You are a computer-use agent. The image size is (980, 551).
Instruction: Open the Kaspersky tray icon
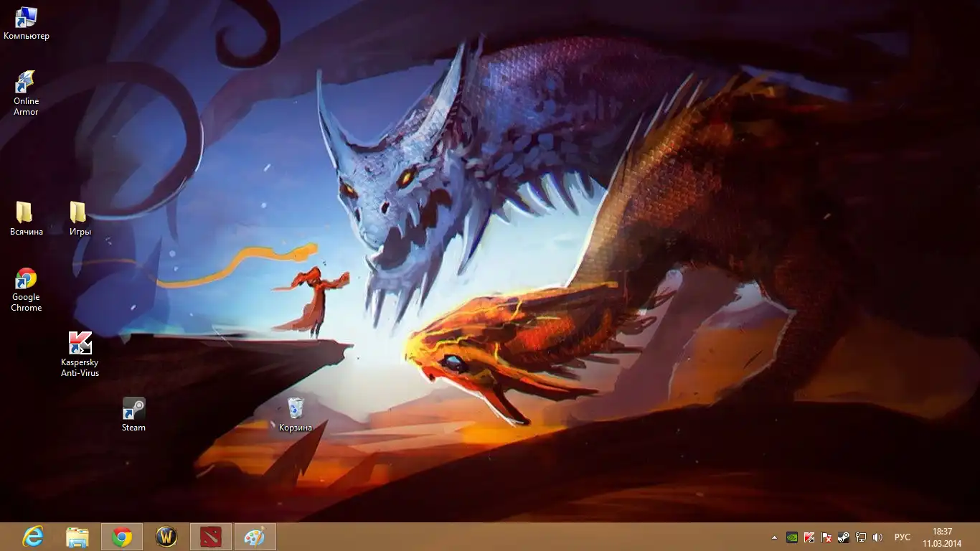click(809, 537)
